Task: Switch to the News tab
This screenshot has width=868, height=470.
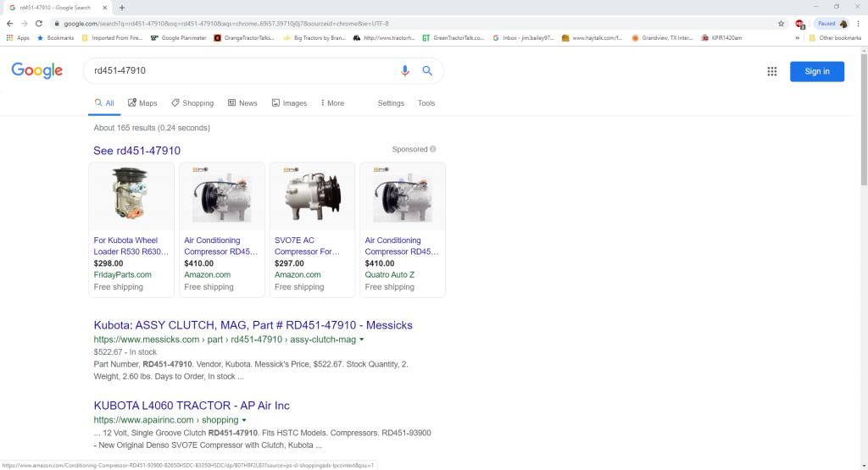Action: (242, 103)
